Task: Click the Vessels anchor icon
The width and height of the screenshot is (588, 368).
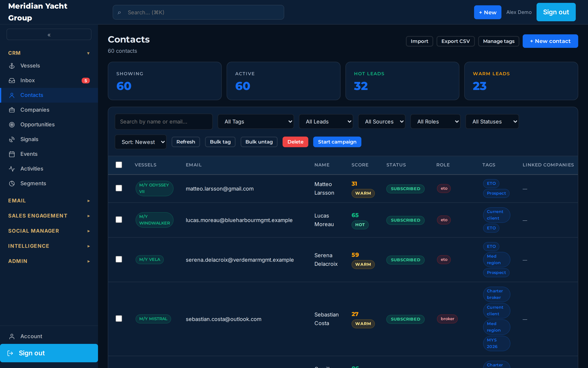Action: [x=12, y=66]
